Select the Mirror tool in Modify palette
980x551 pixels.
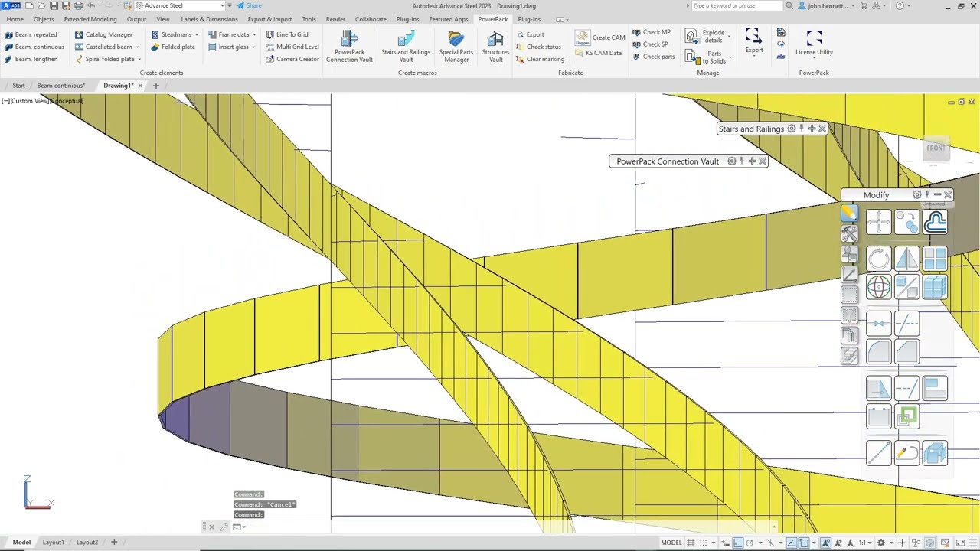pos(906,259)
